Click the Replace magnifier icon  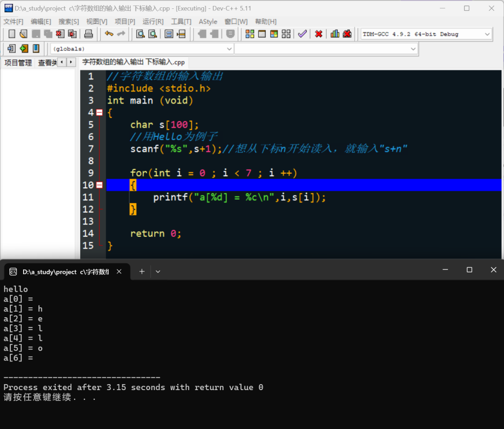[x=153, y=34]
